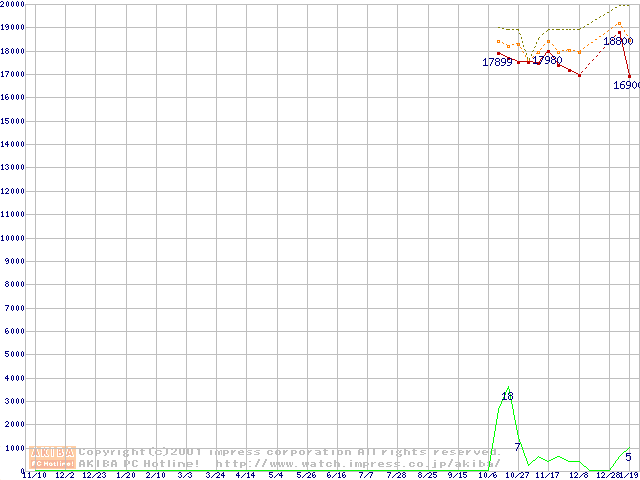
Task: Click the 16900 final price label
Action: tap(627, 86)
